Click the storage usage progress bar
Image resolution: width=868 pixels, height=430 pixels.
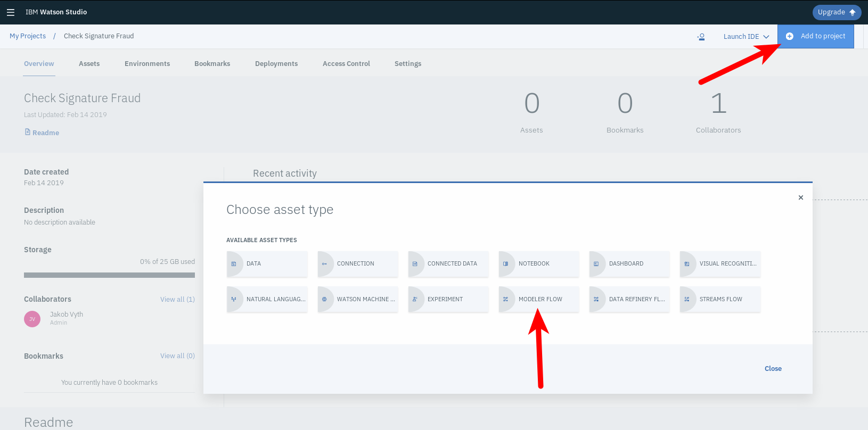(109, 275)
